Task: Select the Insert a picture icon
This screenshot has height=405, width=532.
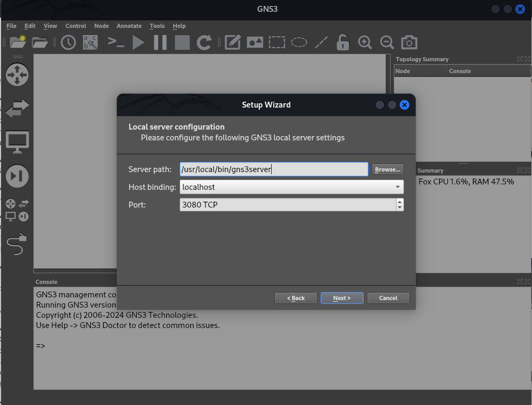Action: (x=255, y=42)
